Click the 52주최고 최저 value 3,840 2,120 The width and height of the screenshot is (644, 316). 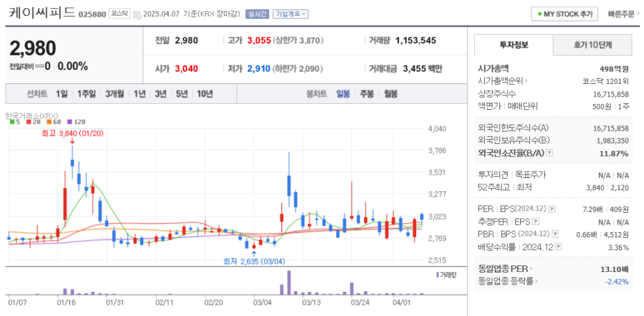click(x=607, y=187)
